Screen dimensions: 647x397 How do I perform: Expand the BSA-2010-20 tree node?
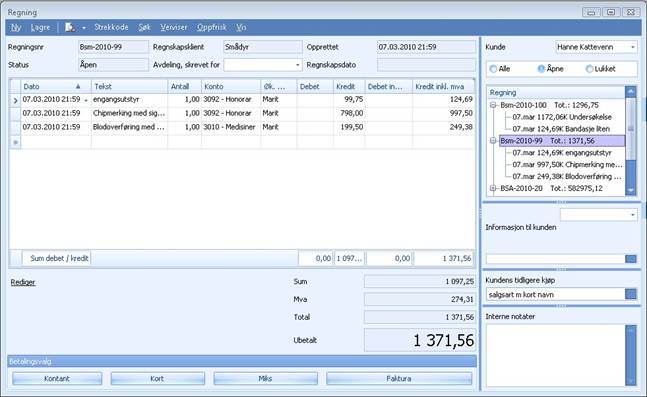click(493, 188)
